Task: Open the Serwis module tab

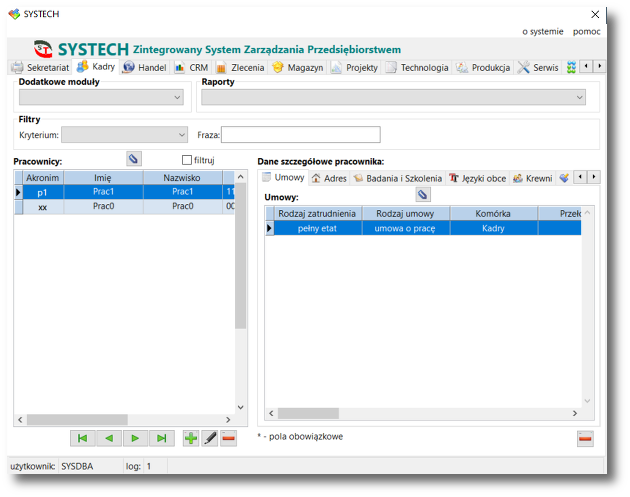Action: click(x=538, y=67)
